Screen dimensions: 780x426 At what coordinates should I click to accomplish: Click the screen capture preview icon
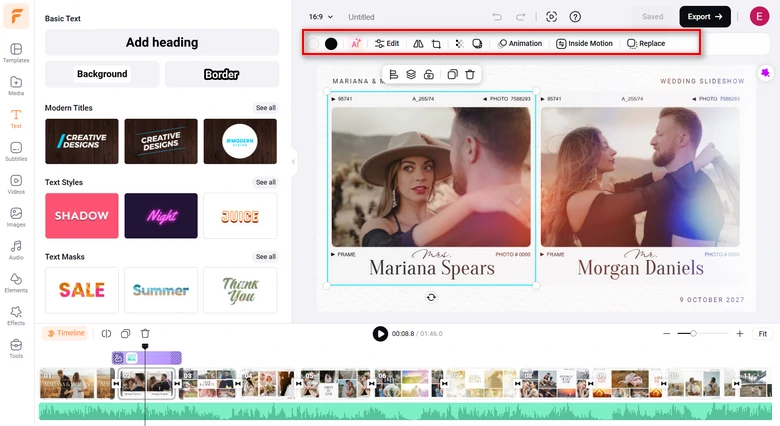551,17
